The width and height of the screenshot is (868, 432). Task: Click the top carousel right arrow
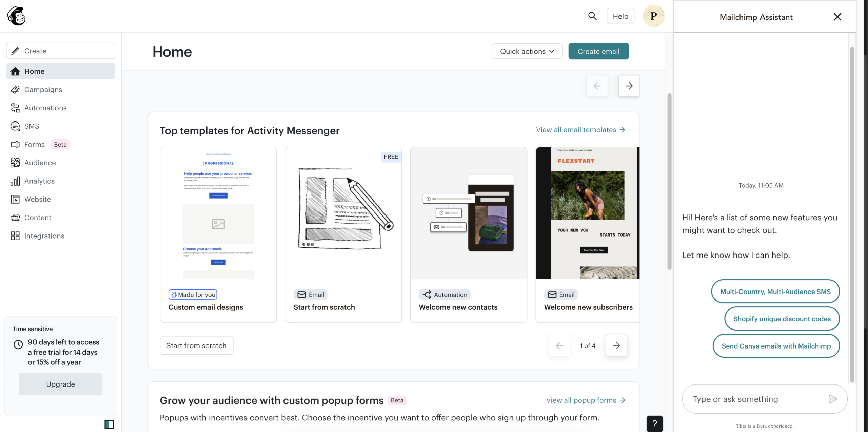pyautogui.click(x=629, y=86)
